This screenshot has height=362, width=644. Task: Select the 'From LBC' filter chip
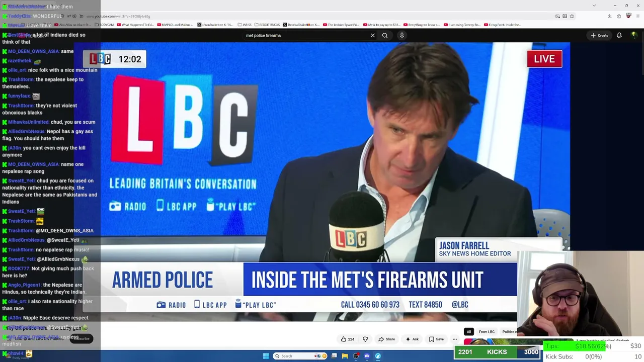(487, 332)
